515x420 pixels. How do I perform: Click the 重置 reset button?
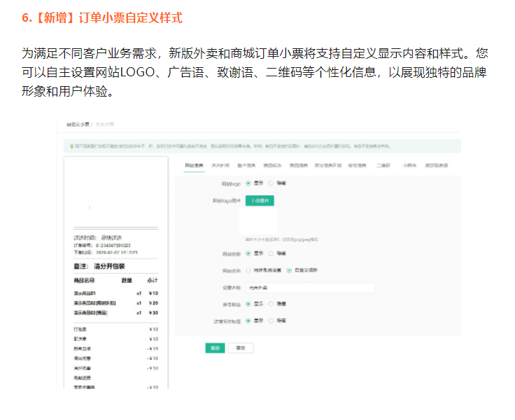point(240,348)
